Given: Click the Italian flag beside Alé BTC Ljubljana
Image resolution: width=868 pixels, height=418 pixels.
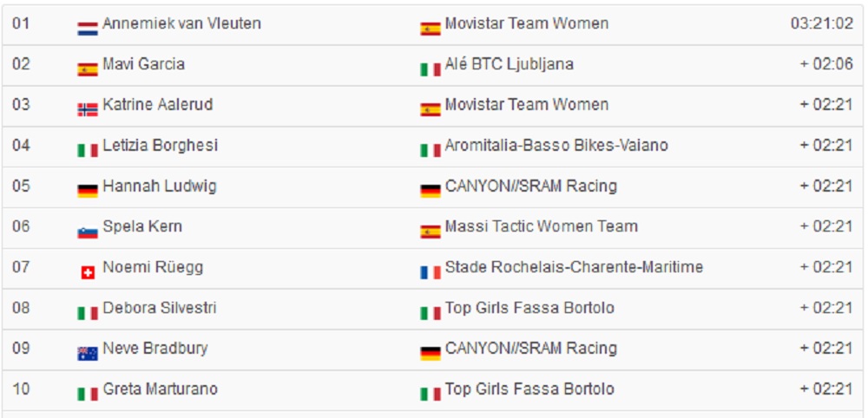Looking at the screenshot, I should (430, 69).
